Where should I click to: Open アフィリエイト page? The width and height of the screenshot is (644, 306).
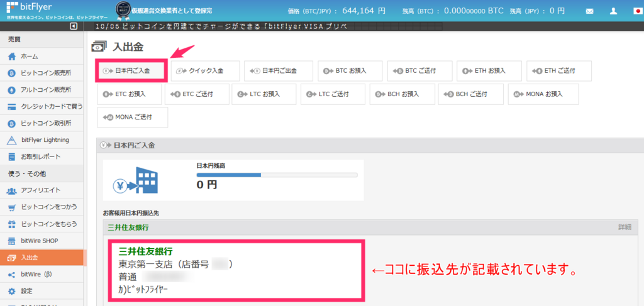(42, 190)
